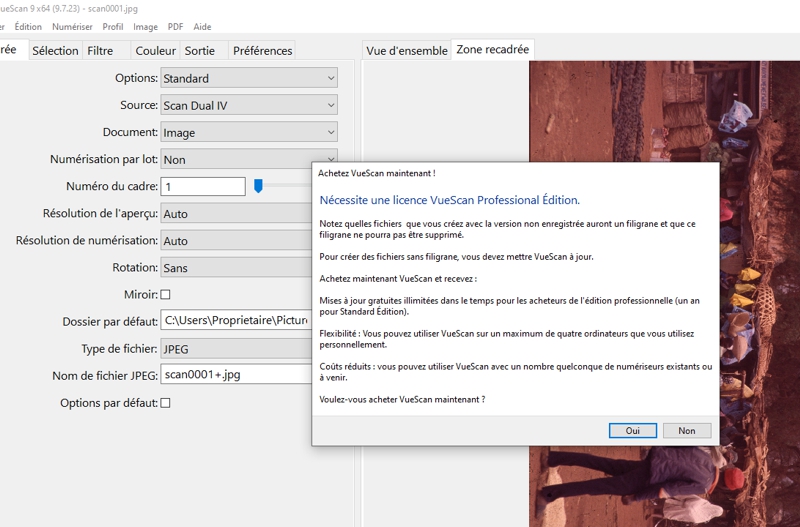This screenshot has width=800, height=527.
Task: Expand the Rotation dropdown set to Sans
Action: pyautogui.click(x=236, y=267)
